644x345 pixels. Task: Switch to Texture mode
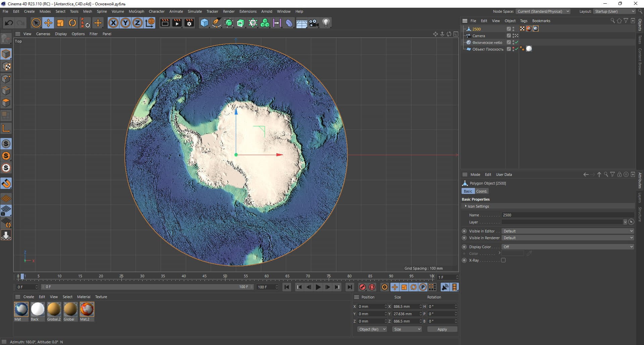click(x=6, y=66)
